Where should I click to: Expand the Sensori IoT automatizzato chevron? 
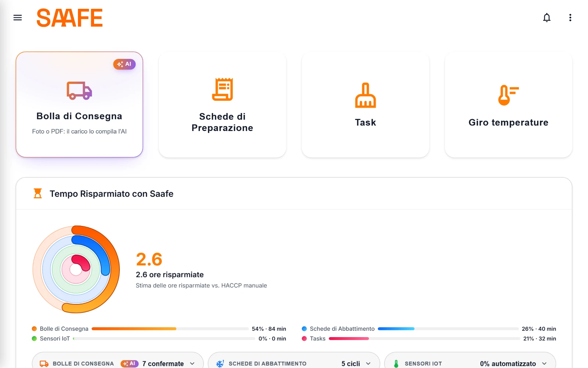coord(544,364)
